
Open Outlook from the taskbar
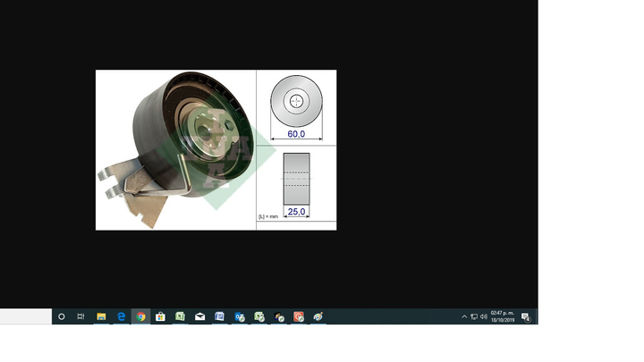coord(239,316)
